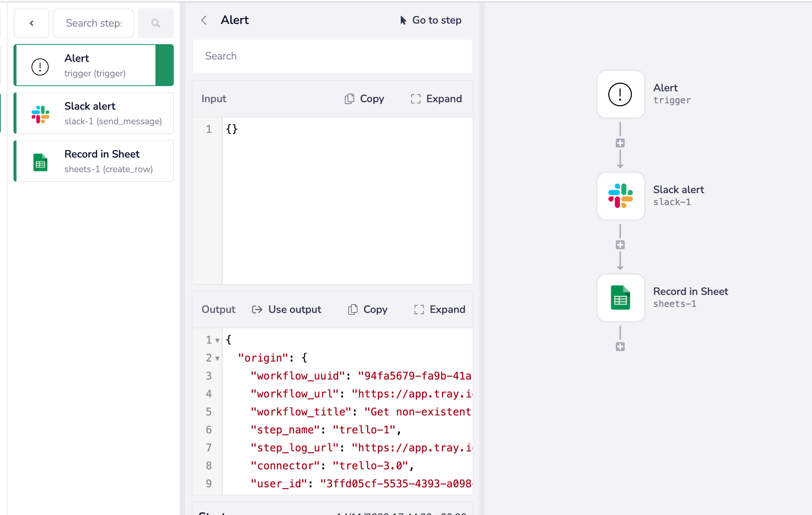Select the Alert trigger node in the workflow diagram

620,94
